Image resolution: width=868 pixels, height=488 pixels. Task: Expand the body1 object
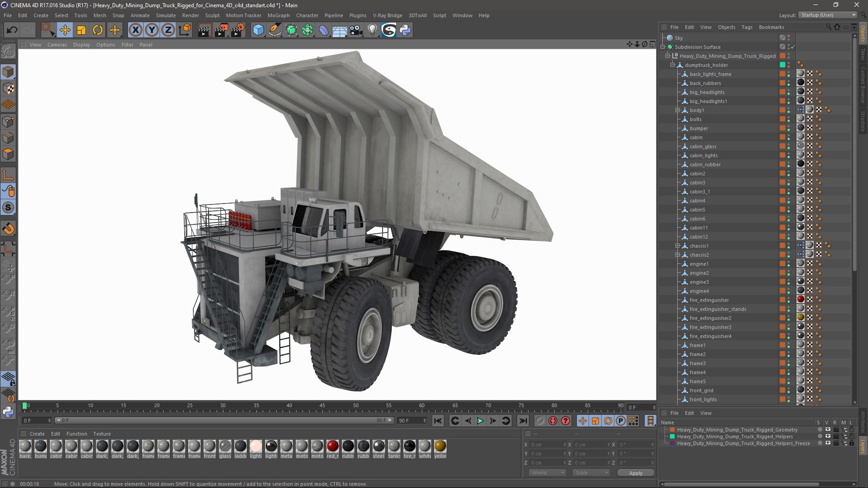(678, 110)
